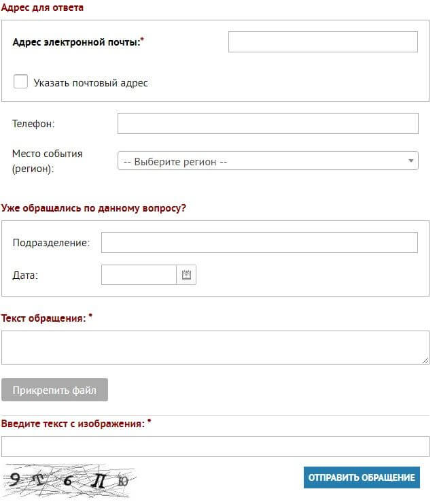Click the 'Телефон' label
Viewport: 437px width, 504px height.
coord(33,124)
